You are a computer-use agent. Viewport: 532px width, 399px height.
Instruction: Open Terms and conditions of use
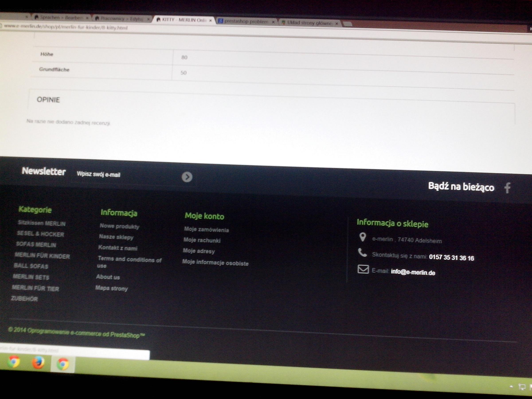(x=129, y=260)
